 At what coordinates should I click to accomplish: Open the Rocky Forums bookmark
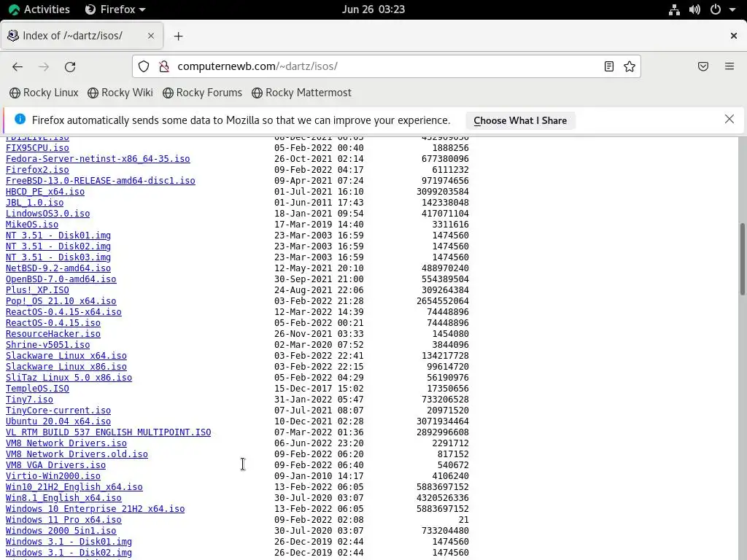203,93
